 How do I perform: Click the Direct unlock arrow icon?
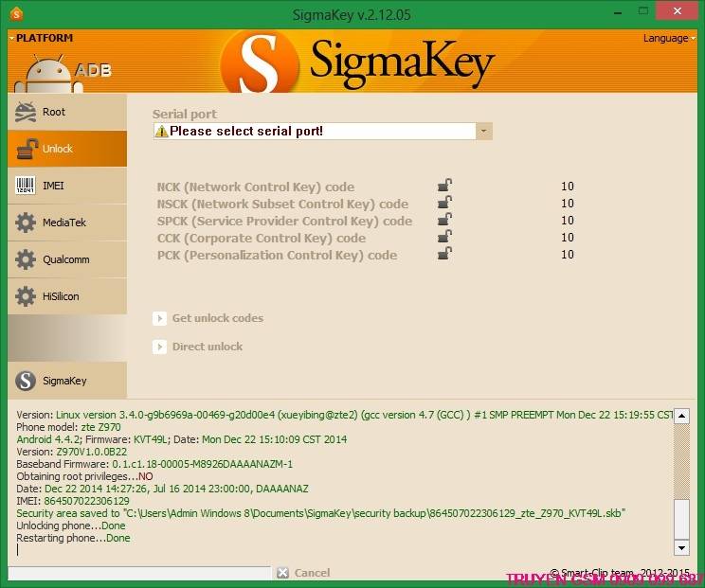[159, 347]
